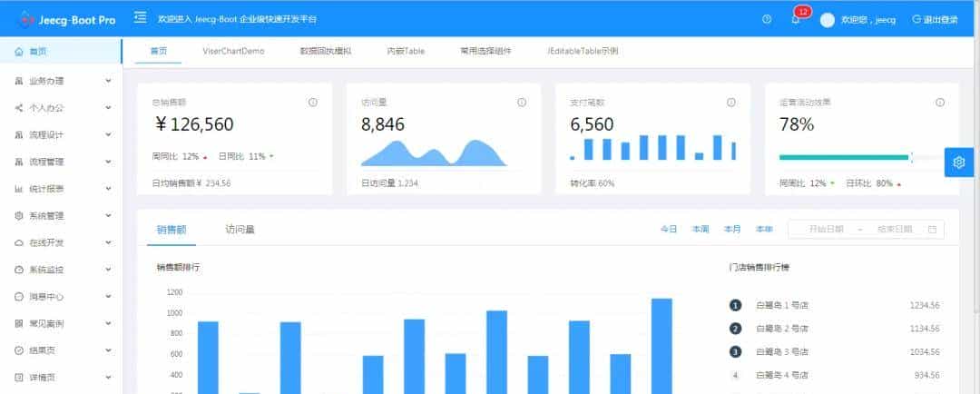Image resolution: width=980 pixels, height=394 pixels.
Task: Expand the 消息中心 sidebar menu chevron
Action: tap(108, 297)
